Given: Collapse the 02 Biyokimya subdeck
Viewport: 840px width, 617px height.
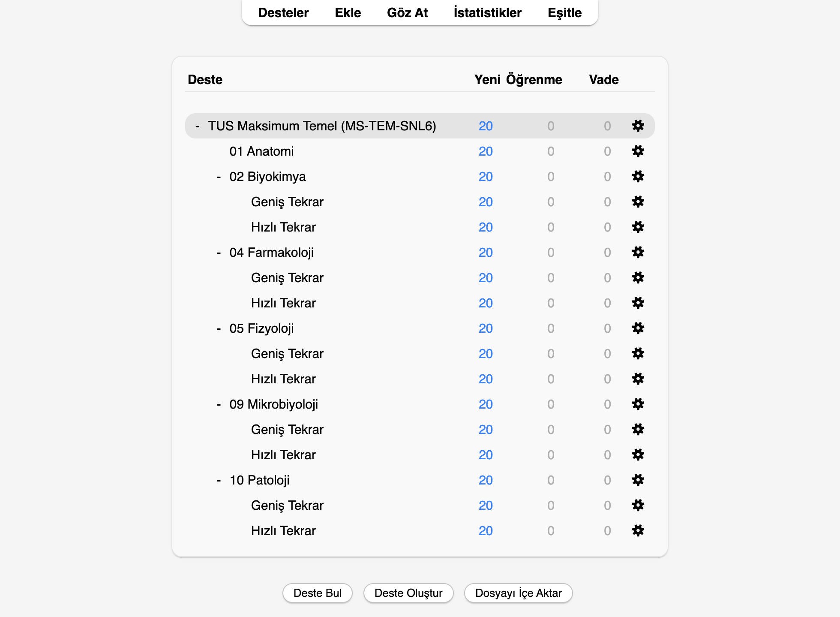Looking at the screenshot, I should click(219, 177).
